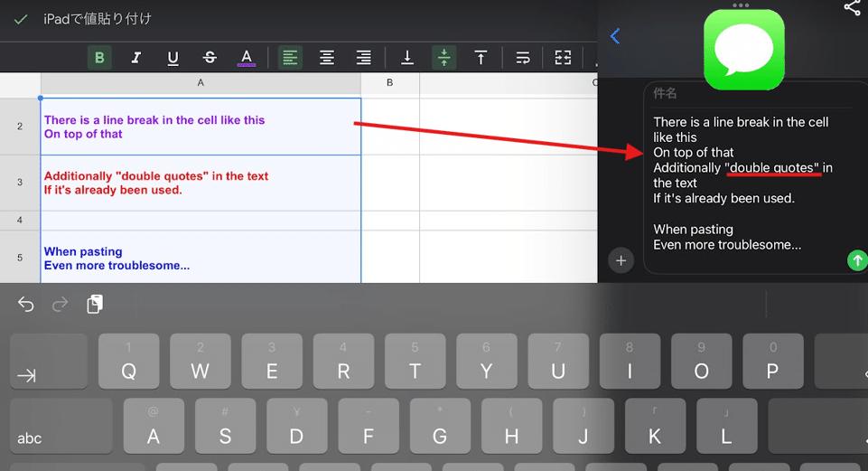Viewport: 868px width, 471px height.
Task: Open the share icon at top right
Action: tap(853, 8)
